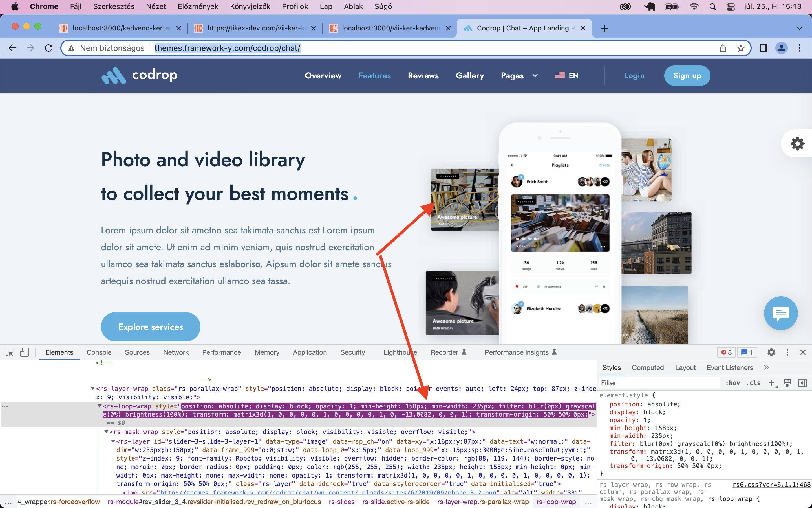Go back in Chrome navigation
The height and width of the screenshot is (508, 812).
coord(12,48)
